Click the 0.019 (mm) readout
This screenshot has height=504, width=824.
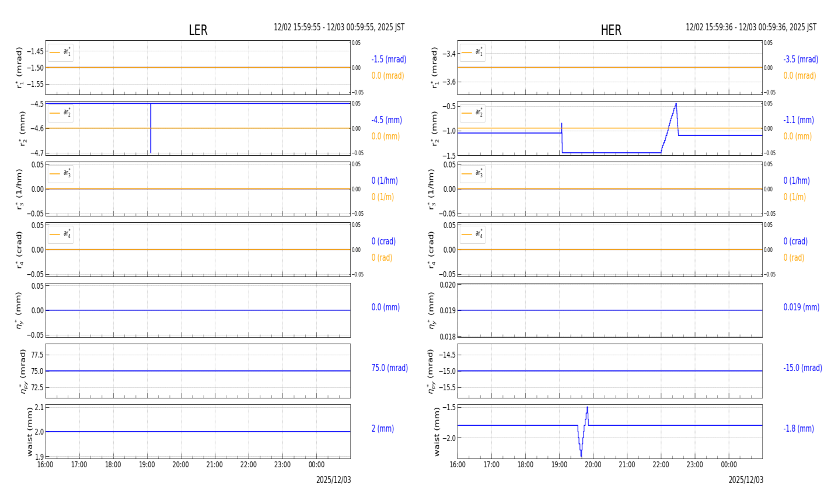point(801,307)
